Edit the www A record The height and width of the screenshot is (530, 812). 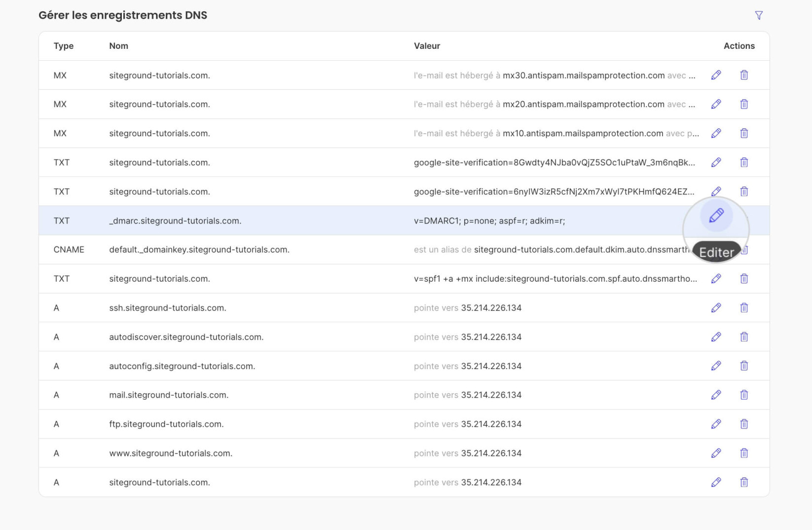tap(716, 453)
